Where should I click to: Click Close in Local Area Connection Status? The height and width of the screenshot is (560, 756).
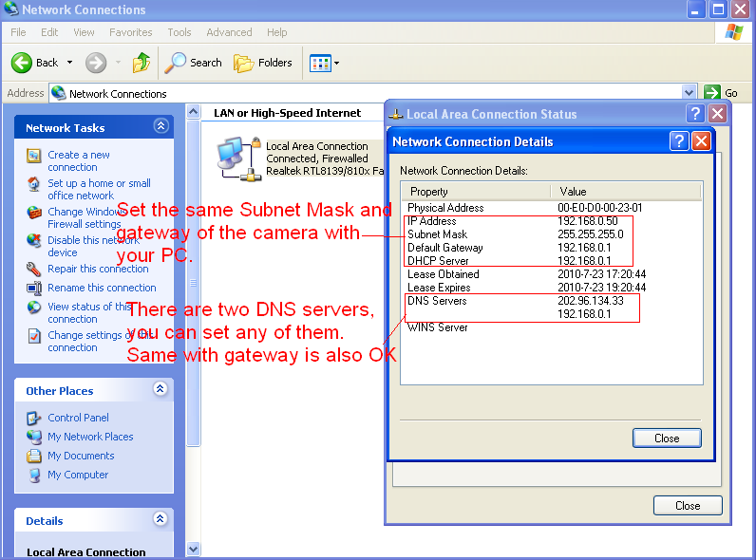688,506
